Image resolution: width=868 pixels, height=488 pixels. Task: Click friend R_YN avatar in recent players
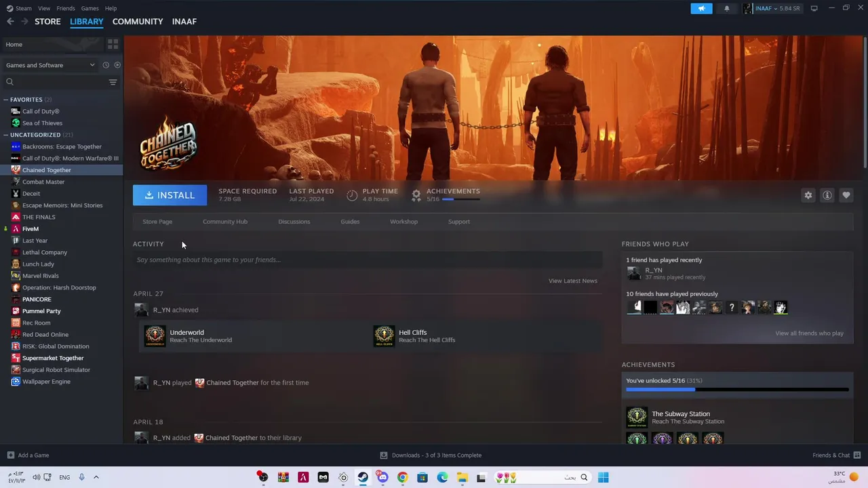633,273
